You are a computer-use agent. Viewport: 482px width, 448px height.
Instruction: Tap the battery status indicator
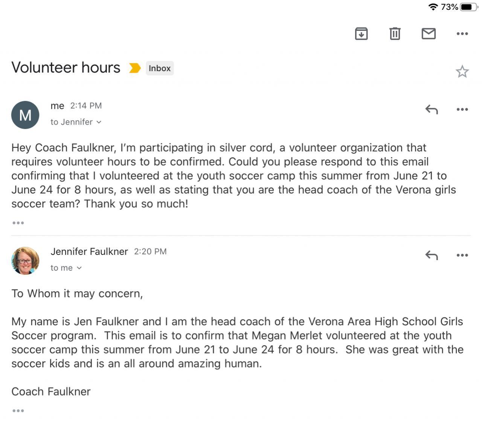point(468,7)
